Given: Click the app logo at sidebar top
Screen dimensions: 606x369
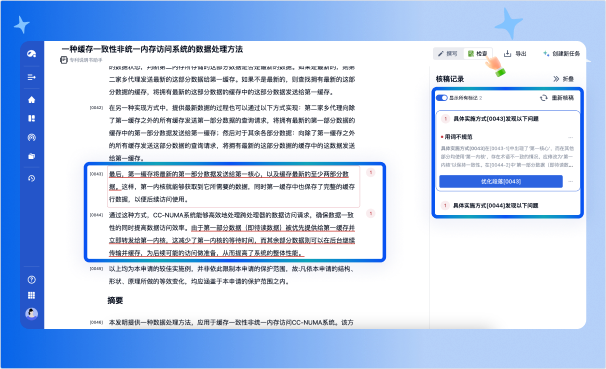Looking at the screenshot, I should [32, 54].
